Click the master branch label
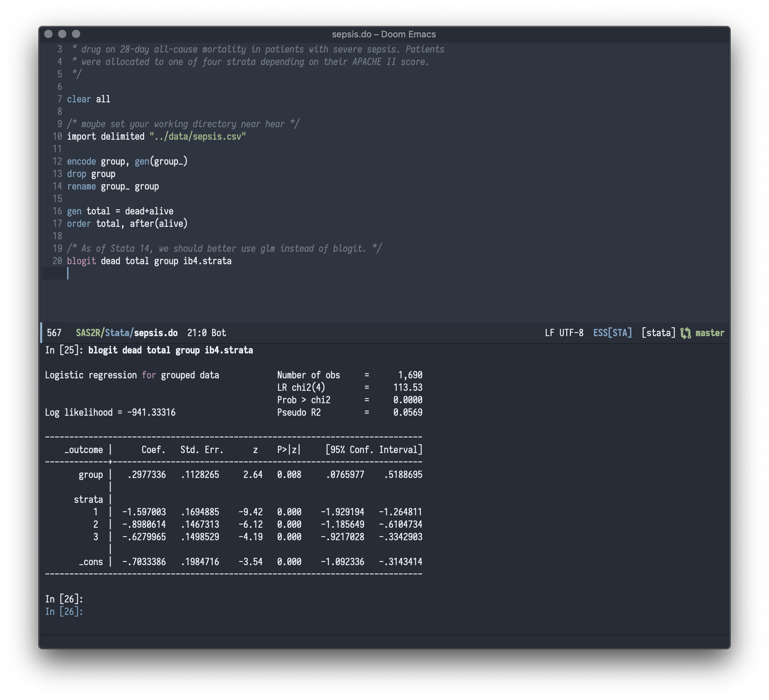This screenshot has width=769, height=700. 710,333
